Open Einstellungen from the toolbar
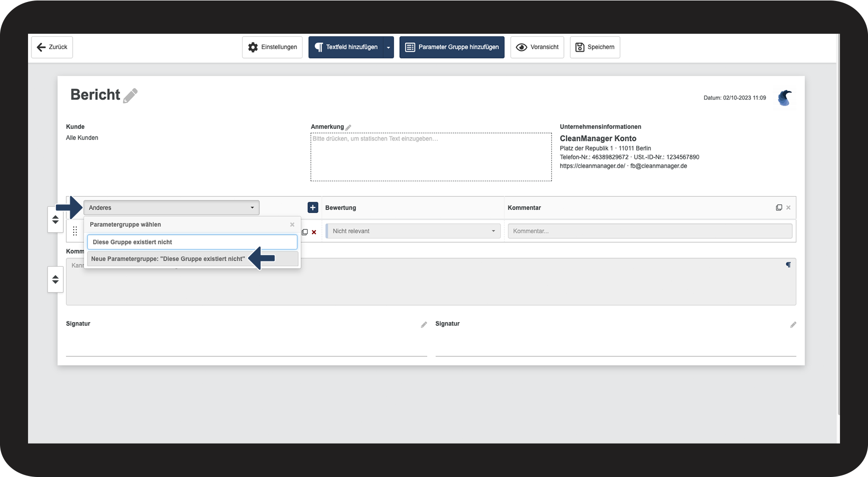 point(272,47)
